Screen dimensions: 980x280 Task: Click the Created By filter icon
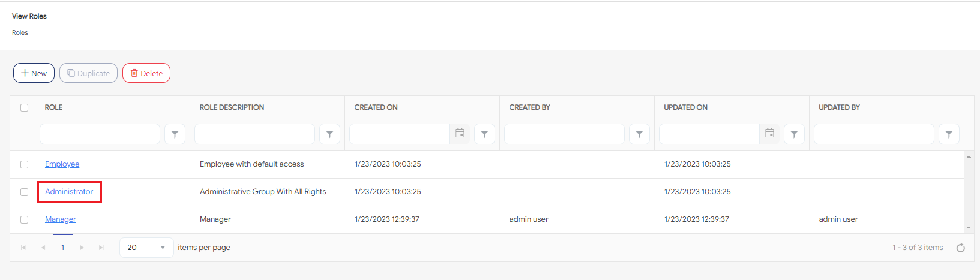click(x=639, y=134)
